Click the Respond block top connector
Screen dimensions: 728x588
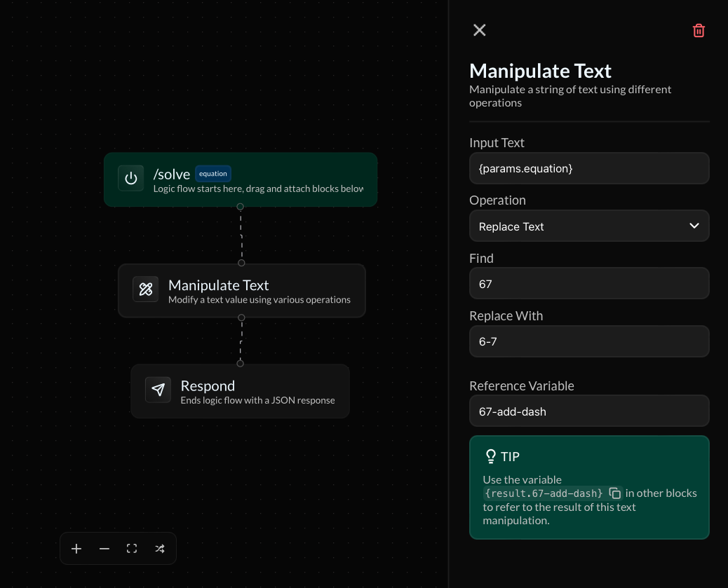240,363
